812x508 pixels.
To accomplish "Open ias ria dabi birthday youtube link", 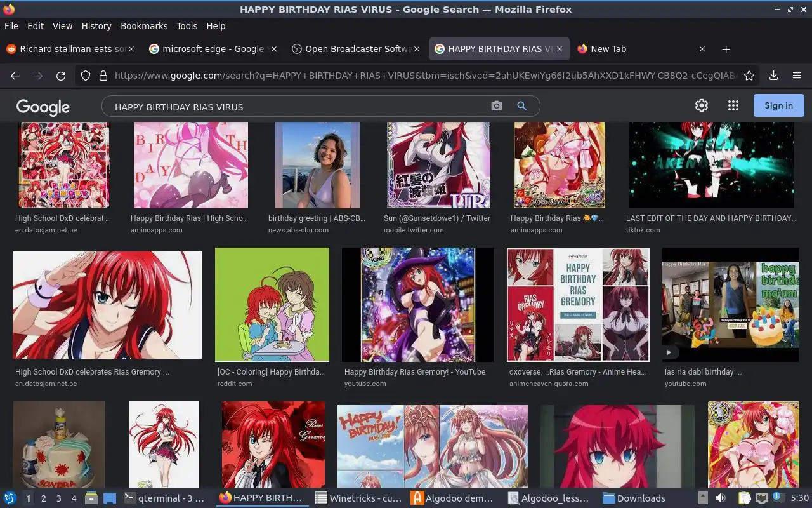I will (x=703, y=372).
